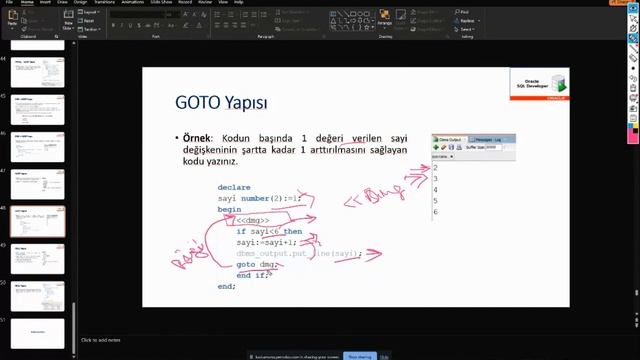This screenshot has width=640, height=360.
Task: Switch to the Design ribbon tab
Action: 80,2
